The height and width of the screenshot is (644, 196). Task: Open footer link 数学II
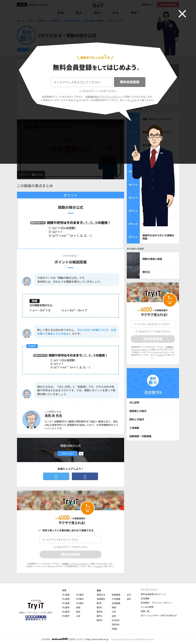point(99,607)
